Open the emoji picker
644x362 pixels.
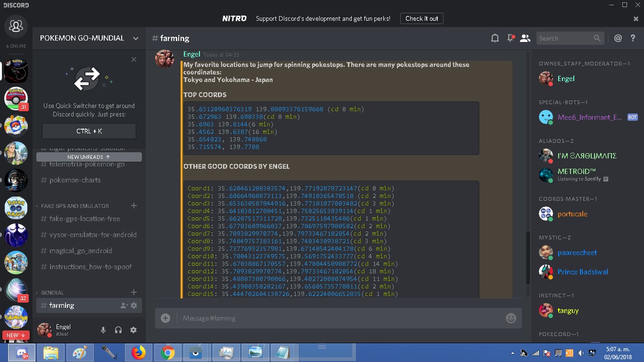click(511, 318)
